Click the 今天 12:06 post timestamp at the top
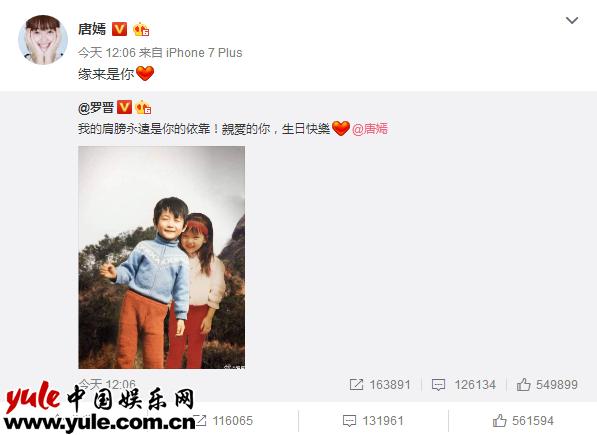 pos(107,53)
